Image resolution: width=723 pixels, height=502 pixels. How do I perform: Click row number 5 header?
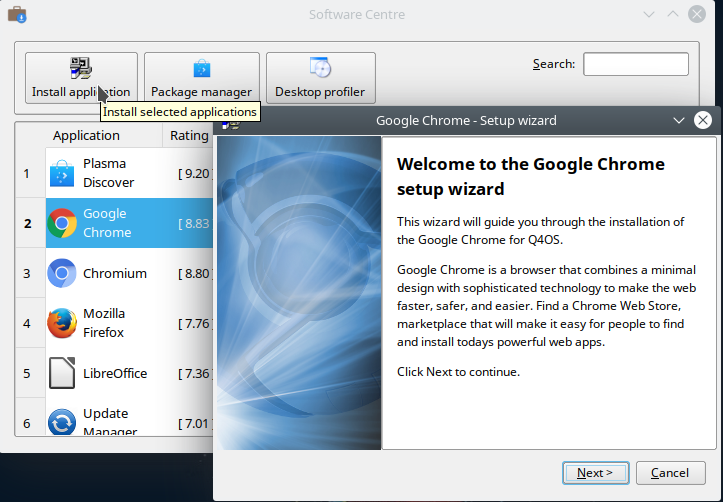pos(30,373)
